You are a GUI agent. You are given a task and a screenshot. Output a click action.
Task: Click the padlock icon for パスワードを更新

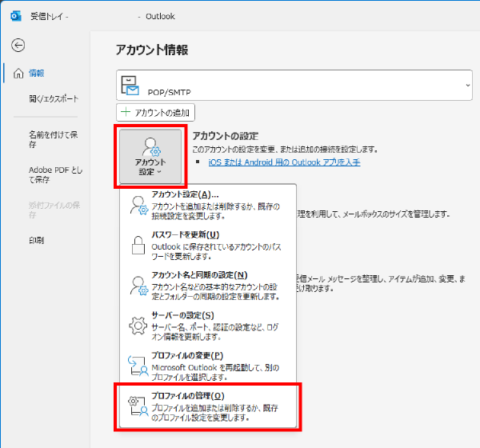[138, 246]
